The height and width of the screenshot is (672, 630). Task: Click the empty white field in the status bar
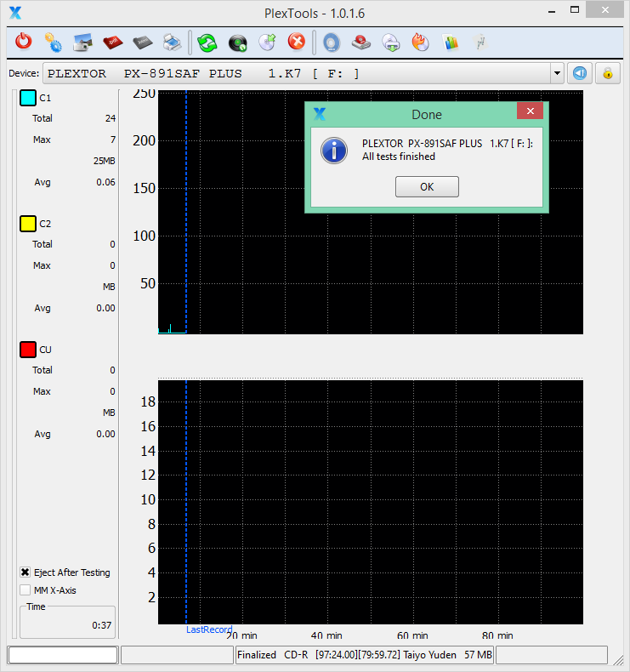[x=63, y=655]
